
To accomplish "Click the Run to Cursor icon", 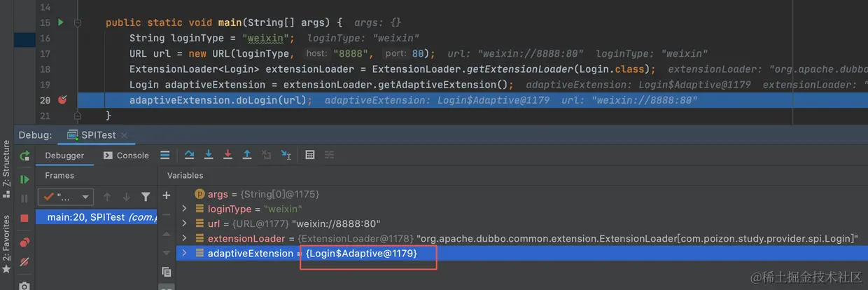I will coord(286,156).
